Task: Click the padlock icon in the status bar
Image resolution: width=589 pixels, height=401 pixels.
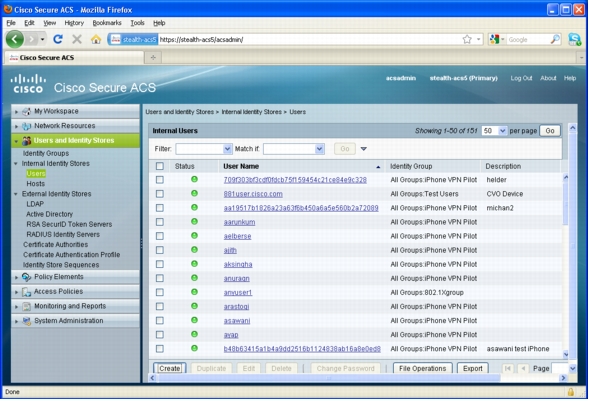Action: tap(571, 392)
